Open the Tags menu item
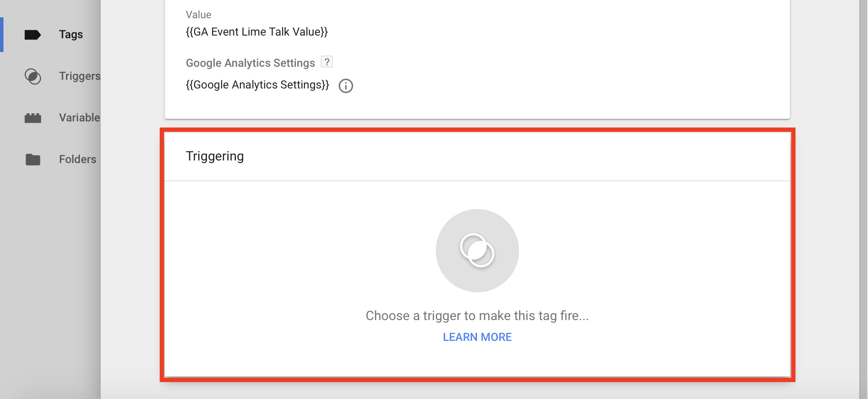This screenshot has width=868, height=399. 71,35
